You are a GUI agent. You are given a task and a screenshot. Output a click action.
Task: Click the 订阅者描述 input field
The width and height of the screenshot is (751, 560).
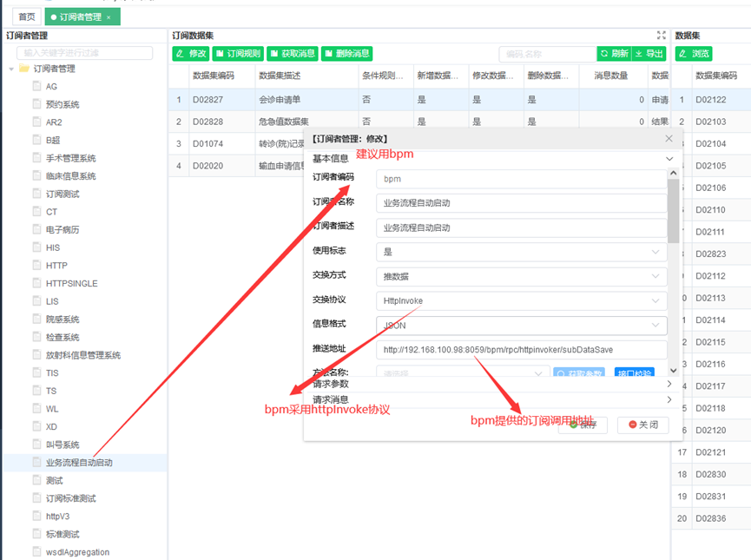pos(521,228)
